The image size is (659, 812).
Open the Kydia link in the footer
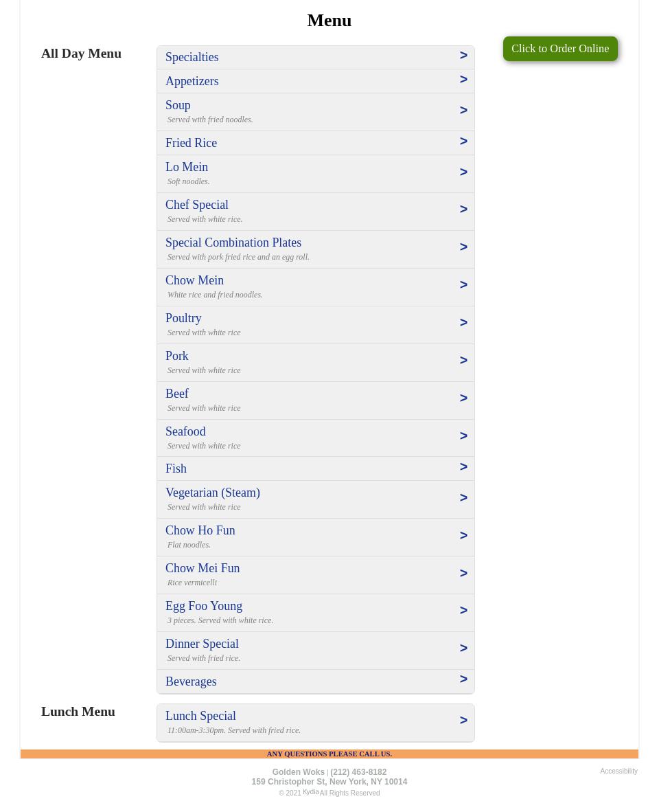[310, 792]
